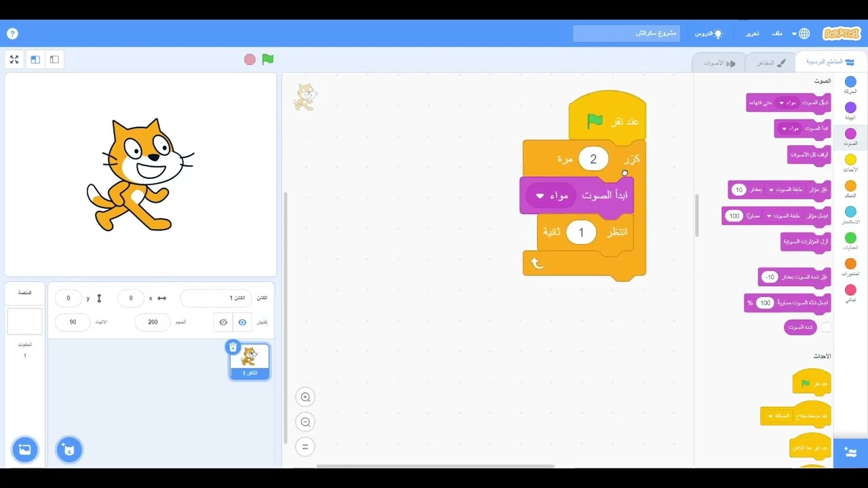Image resolution: width=868 pixels, height=488 pixels.
Task: Enter full screen stage mode
Action: 14,60
